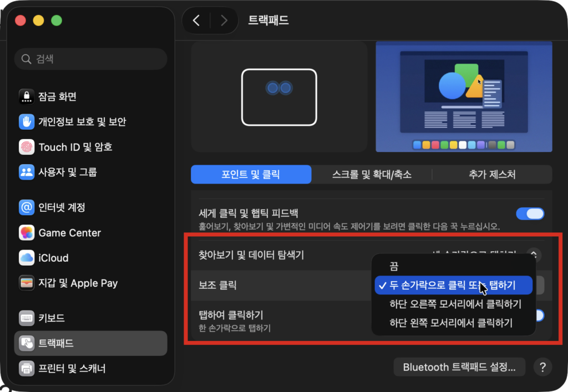
Task: Open the Lock Screen (잠금 화면) icon
Action: [x=27, y=96]
